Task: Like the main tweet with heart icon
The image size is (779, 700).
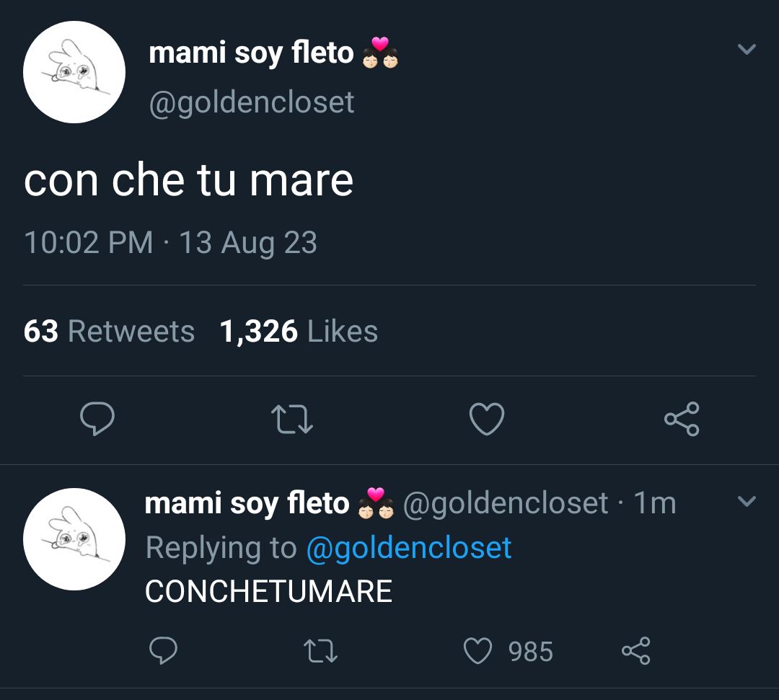Action: tap(487, 420)
